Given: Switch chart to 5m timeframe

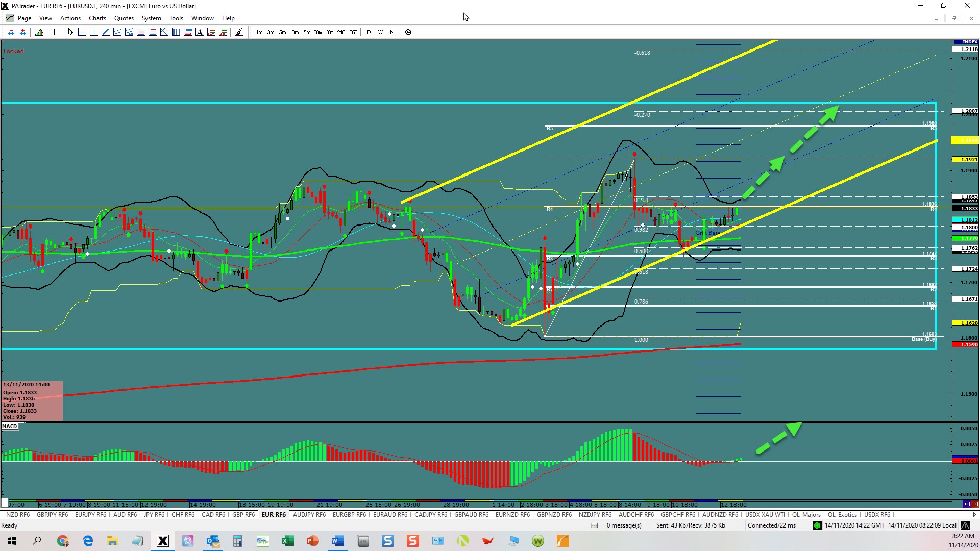Looking at the screenshot, I should [282, 32].
